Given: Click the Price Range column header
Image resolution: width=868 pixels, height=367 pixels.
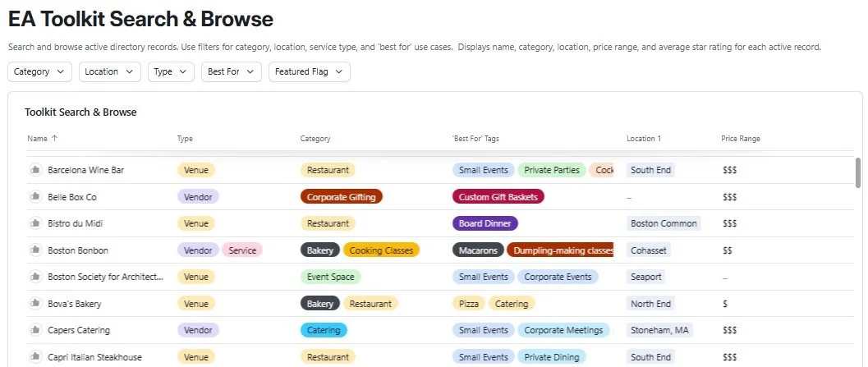Looking at the screenshot, I should coord(741,139).
